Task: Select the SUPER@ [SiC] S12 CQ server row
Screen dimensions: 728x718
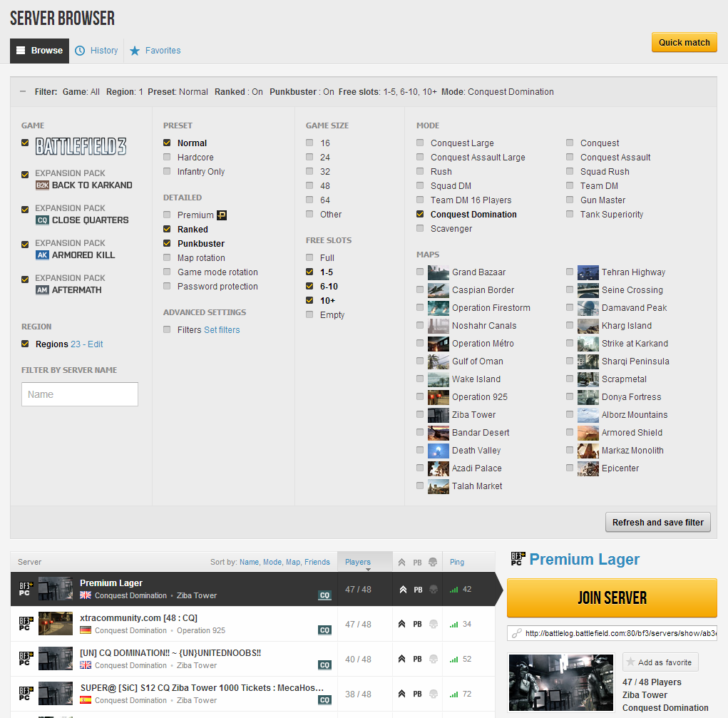Action: [x=252, y=694]
